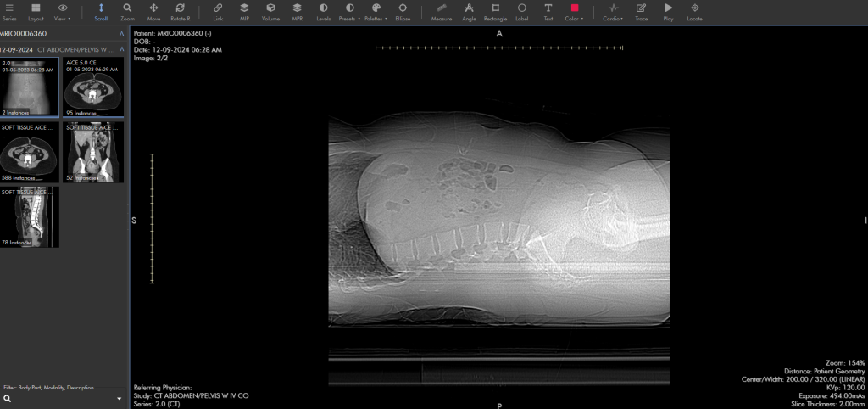The width and height of the screenshot is (868, 409).
Task: Open Volume rendering
Action: [x=270, y=12]
